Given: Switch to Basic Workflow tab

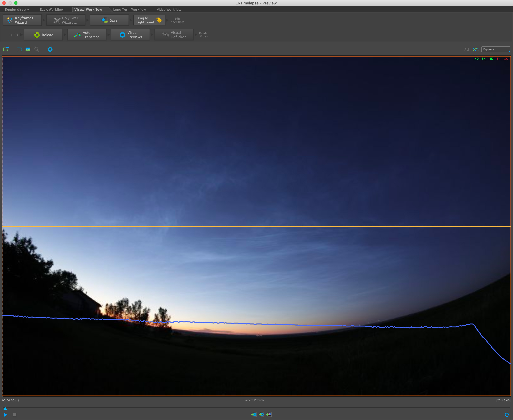Looking at the screenshot, I should tap(52, 9).
